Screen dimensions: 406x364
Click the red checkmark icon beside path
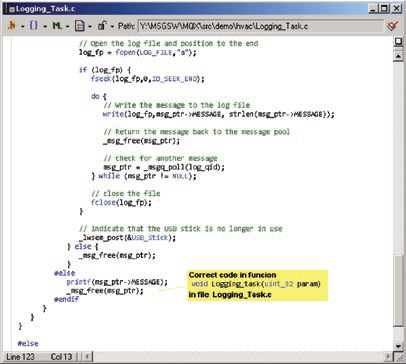393,26
